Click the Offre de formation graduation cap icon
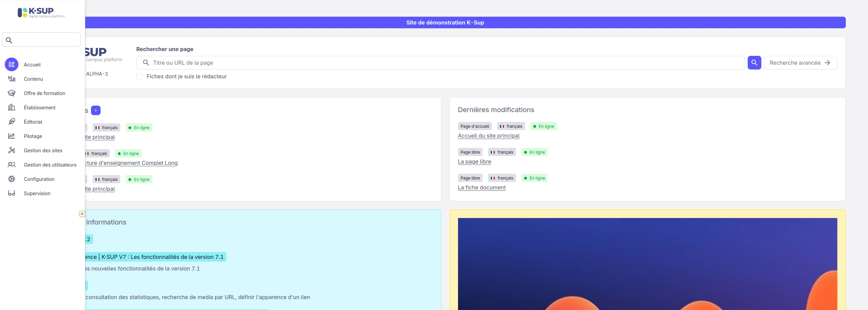 [12, 93]
